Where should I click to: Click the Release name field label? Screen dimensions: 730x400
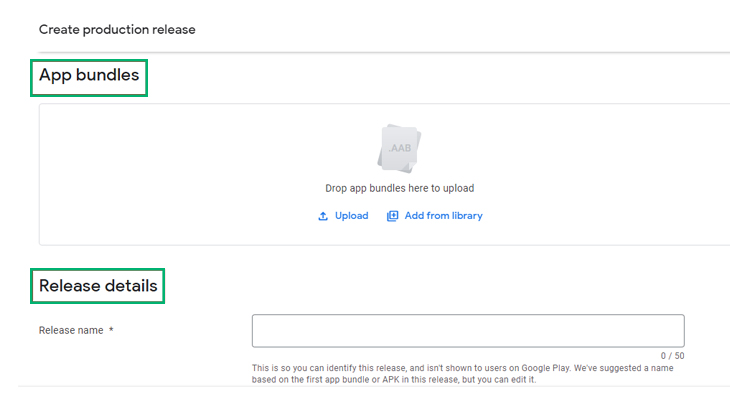[71, 330]
